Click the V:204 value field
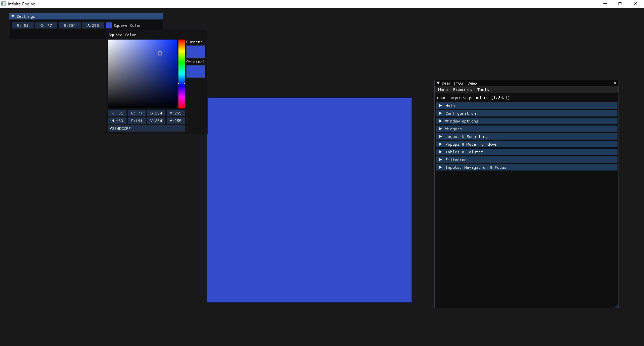Screen dimensions: 644x346 (x=156, y=121)
